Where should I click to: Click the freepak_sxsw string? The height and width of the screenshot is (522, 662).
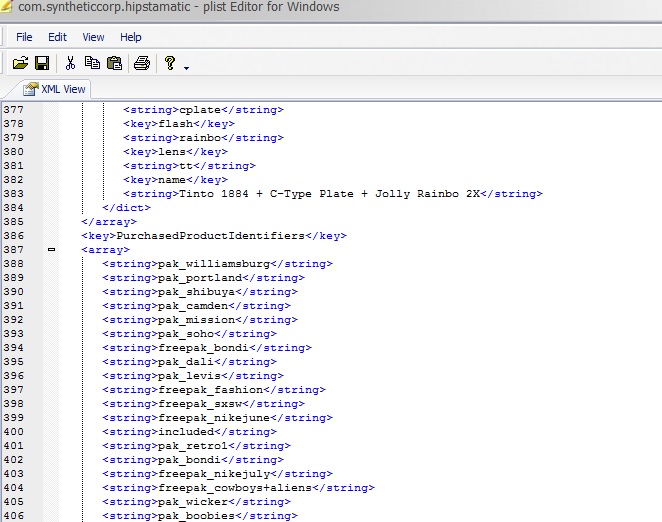coord(203,403)
